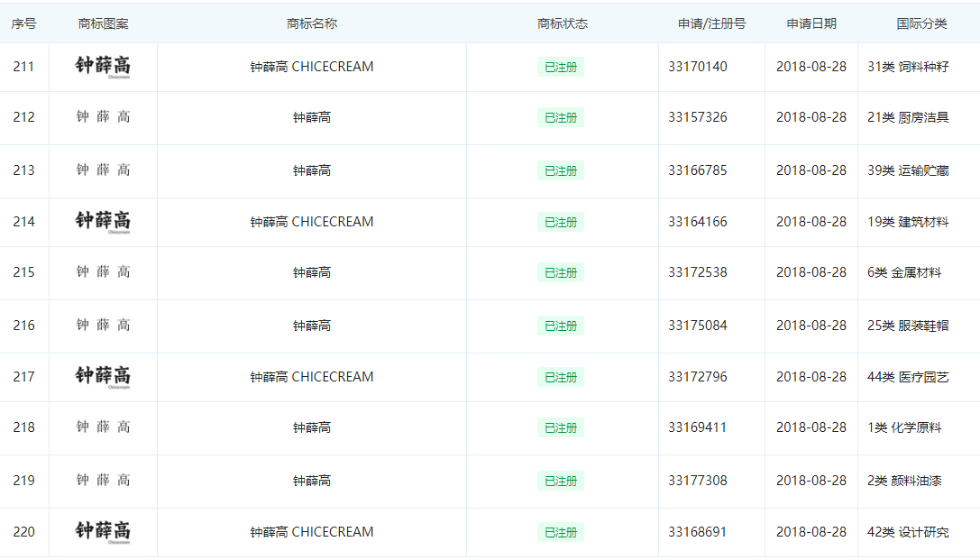Open the trademark image for row 214
Image resolution: width=980 pixels, height=560 pixels.
(103, 222)
